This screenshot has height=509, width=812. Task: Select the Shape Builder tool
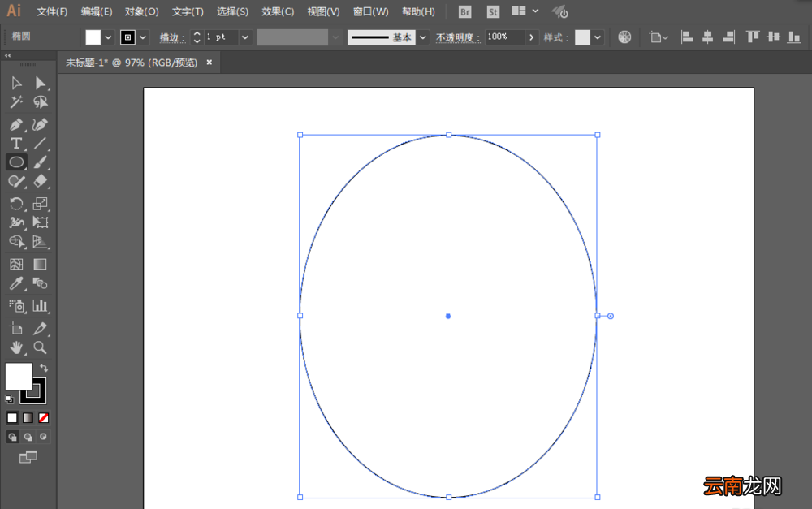coord(16,242)
